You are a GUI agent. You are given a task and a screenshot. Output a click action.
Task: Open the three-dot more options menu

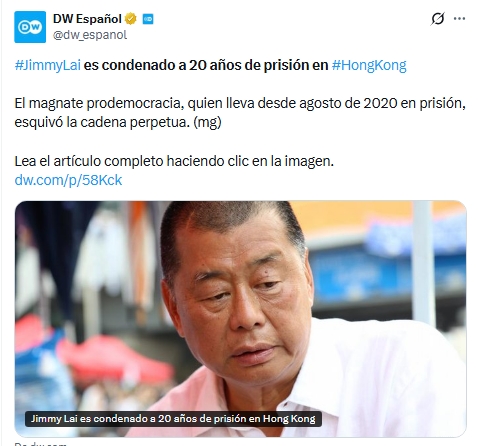pyautogui.click(x=459, y=19)
